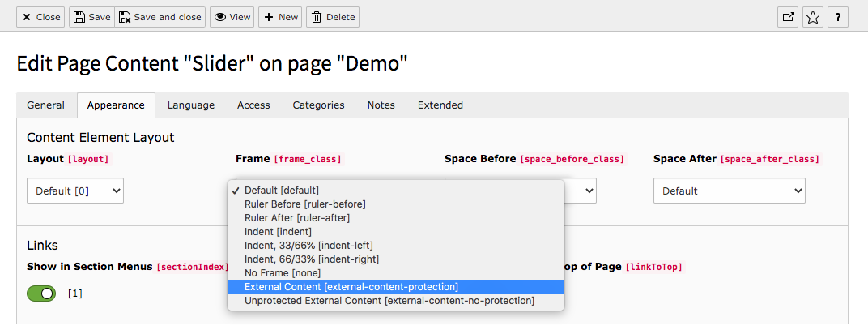Create a New content element
Image resolution: width=868 pixels, height=330 pixels.
click(280, 17)
